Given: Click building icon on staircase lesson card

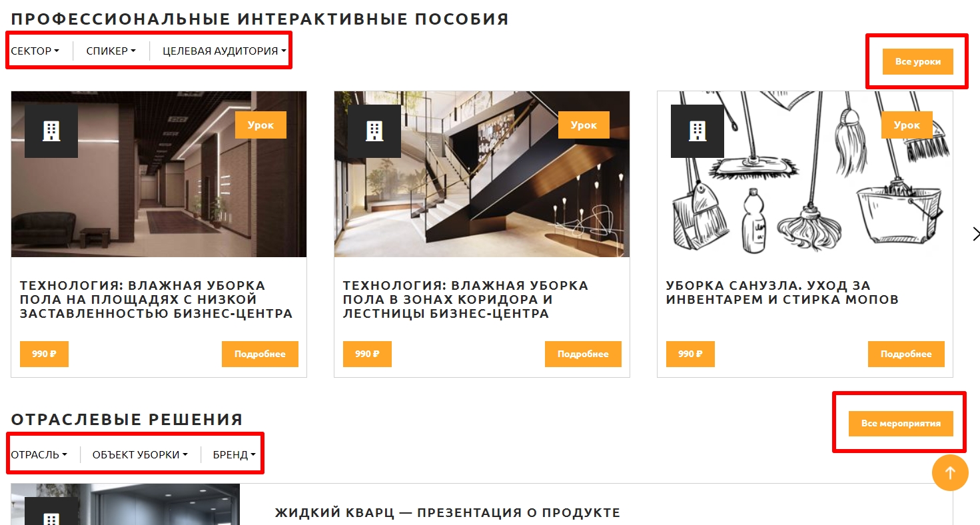Looking at the screenshot, I should pyautogui.click(x=374, y=131).
